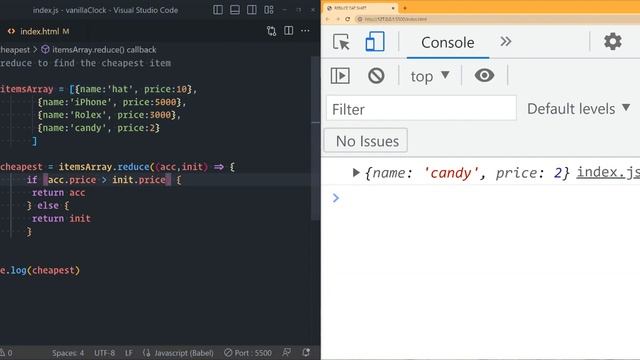Click inspect element picker icon in DevTools
Image resolution: width=640 pixels, height=360 pixels.
(x=341, y=42)
